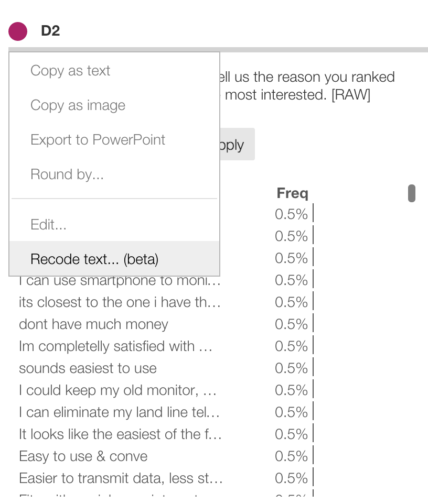Click the D2 card title
Viewport: 428px width, 504px height.
[x=50, y=31]
